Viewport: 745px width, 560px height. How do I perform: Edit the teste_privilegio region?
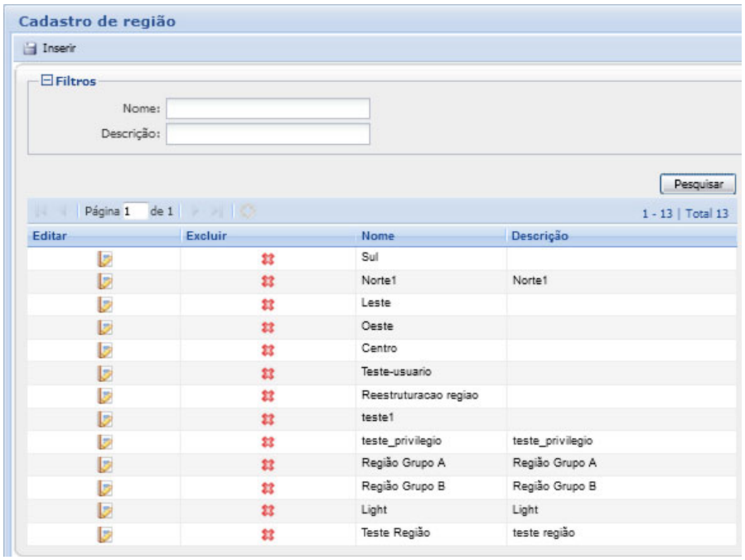coord(104,442)
